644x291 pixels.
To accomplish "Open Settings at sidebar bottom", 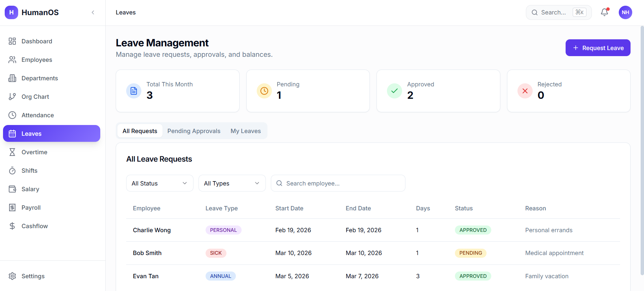I will point(33,276).
